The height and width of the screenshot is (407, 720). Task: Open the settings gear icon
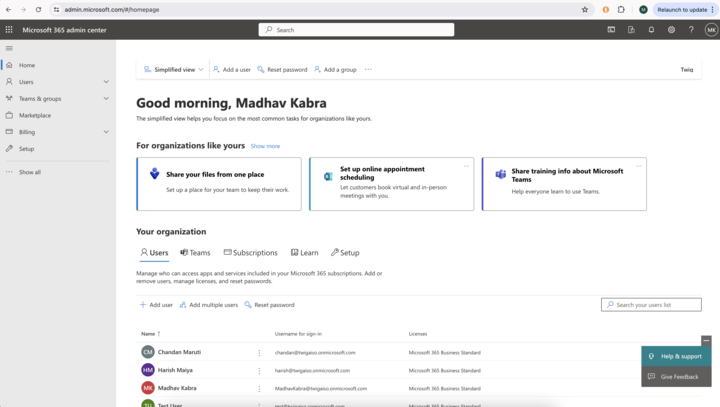671,30
